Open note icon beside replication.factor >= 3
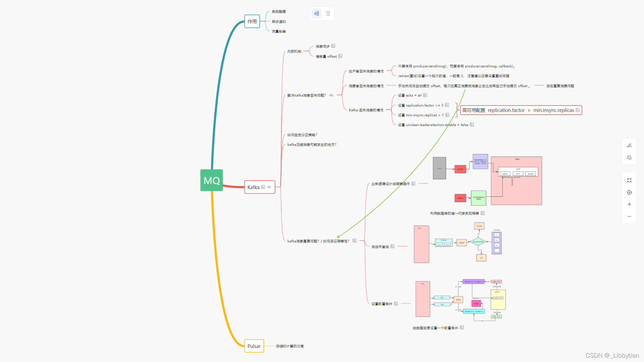This screenshot has width=644, height=362. point(447,105)
